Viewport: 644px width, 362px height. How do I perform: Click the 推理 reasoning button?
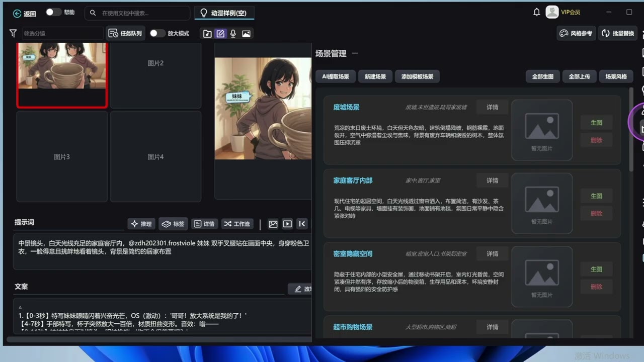(x=141, y=224)
